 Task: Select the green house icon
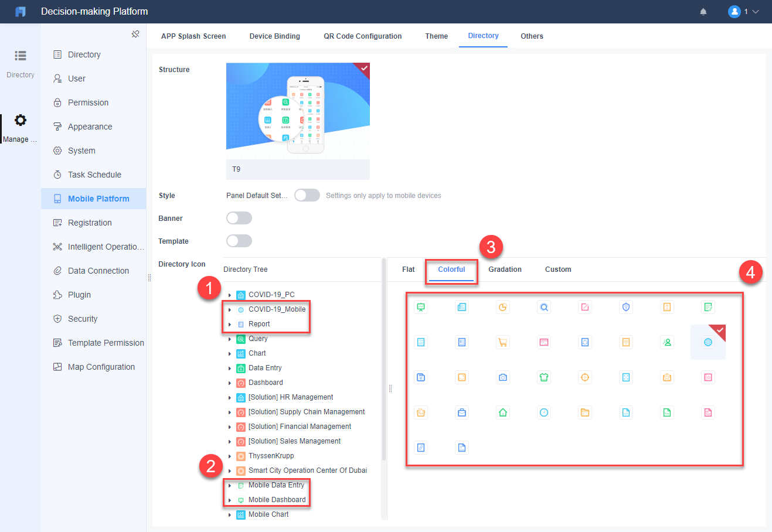point(503,412)
